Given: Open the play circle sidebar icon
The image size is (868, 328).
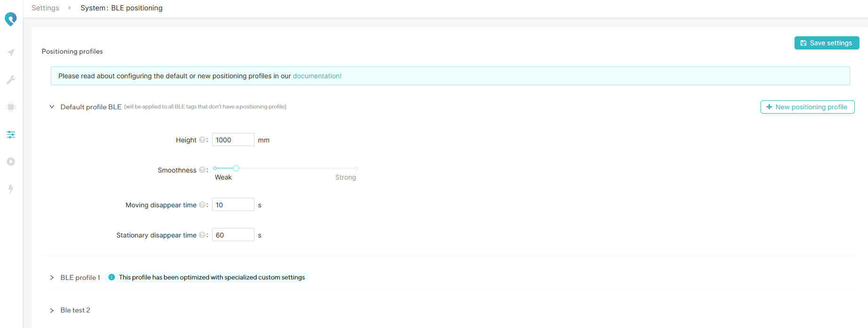Looking at the screenshot, I should coord(11,162).
